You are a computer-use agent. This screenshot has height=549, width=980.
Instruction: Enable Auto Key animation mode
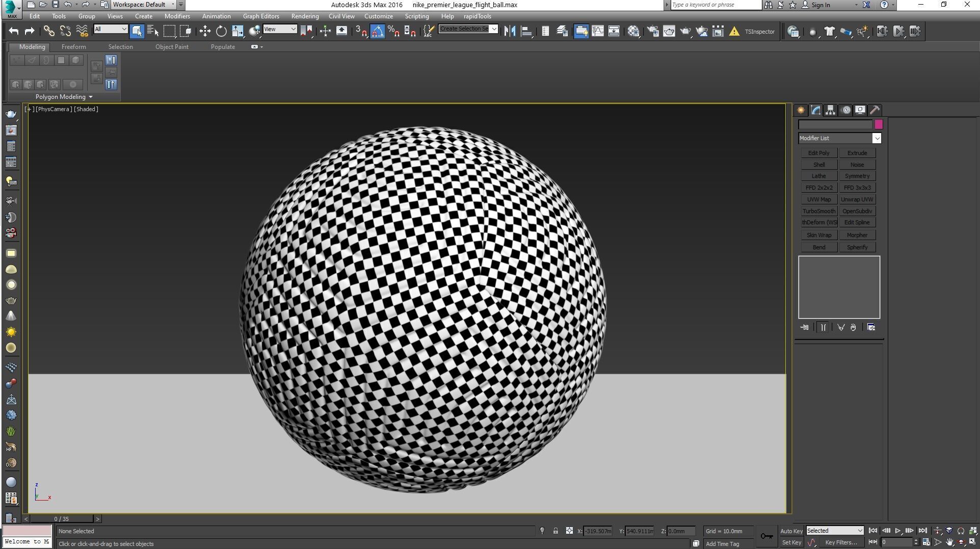791,531
